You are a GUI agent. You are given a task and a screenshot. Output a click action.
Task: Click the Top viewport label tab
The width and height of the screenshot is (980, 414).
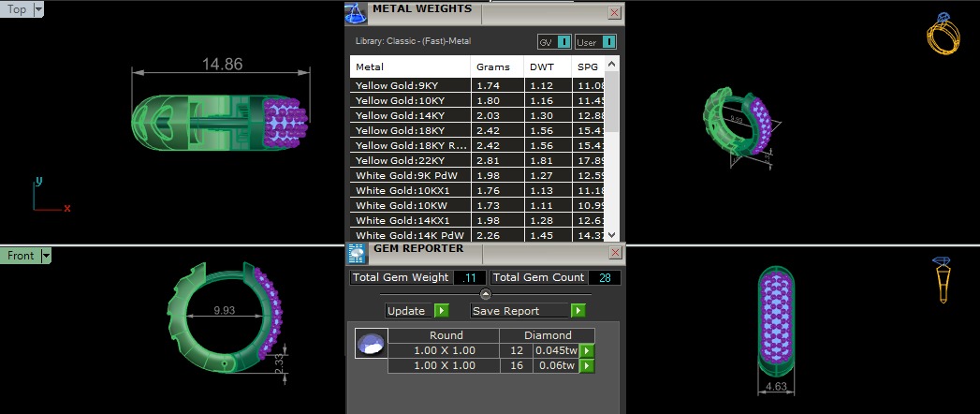(16, 9)
